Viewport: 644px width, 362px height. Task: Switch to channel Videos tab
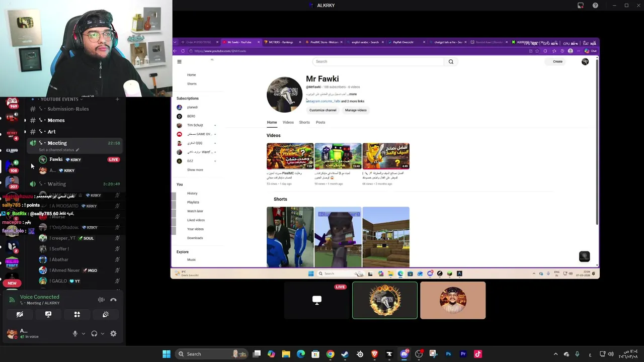coord(288,122)
